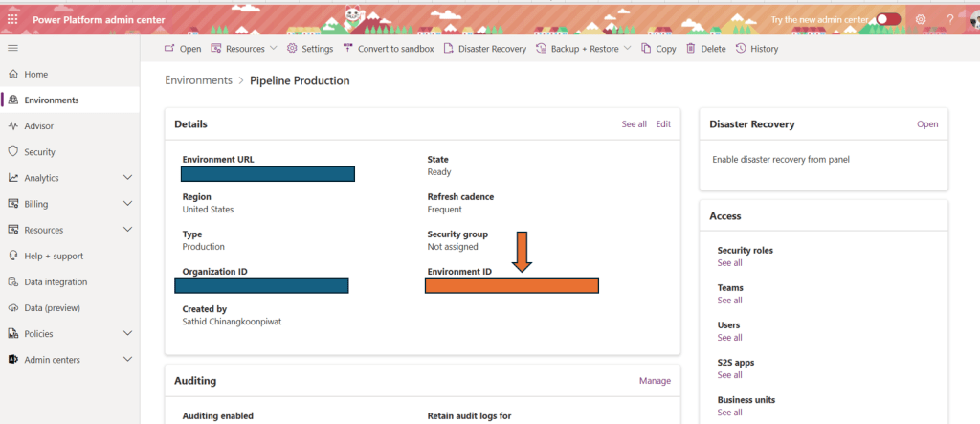Click the Convert to sandbox icon

[348, 49]
